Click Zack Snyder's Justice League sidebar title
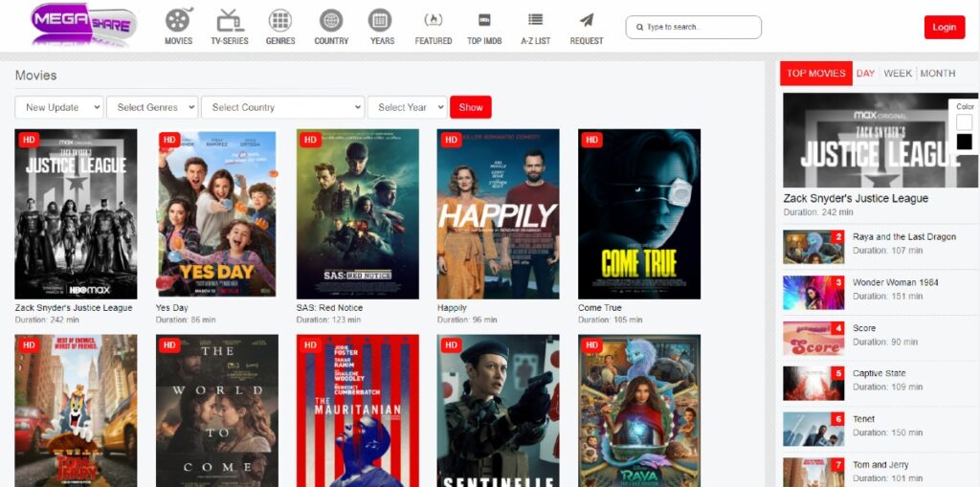This screenshot has height=487, width=980. point(856,198)
